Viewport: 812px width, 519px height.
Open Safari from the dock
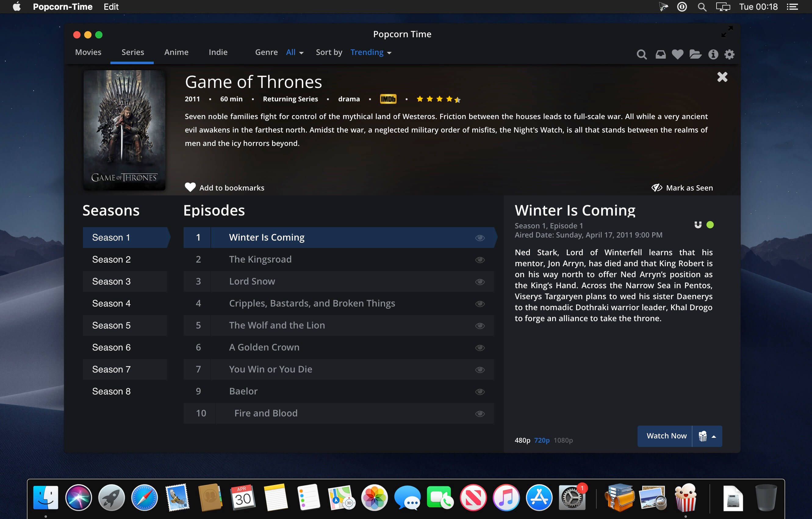144,497
